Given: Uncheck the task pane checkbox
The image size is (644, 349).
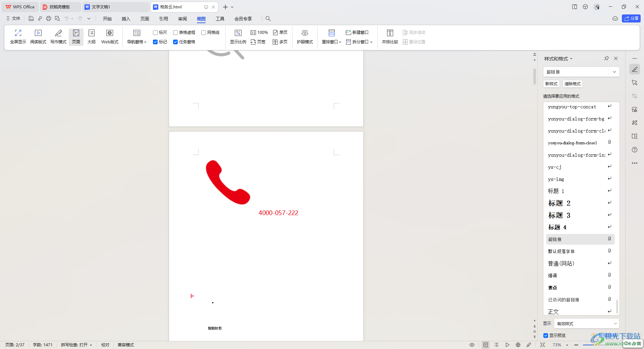Looking at the screenshot, I should (x=175, y=42).
